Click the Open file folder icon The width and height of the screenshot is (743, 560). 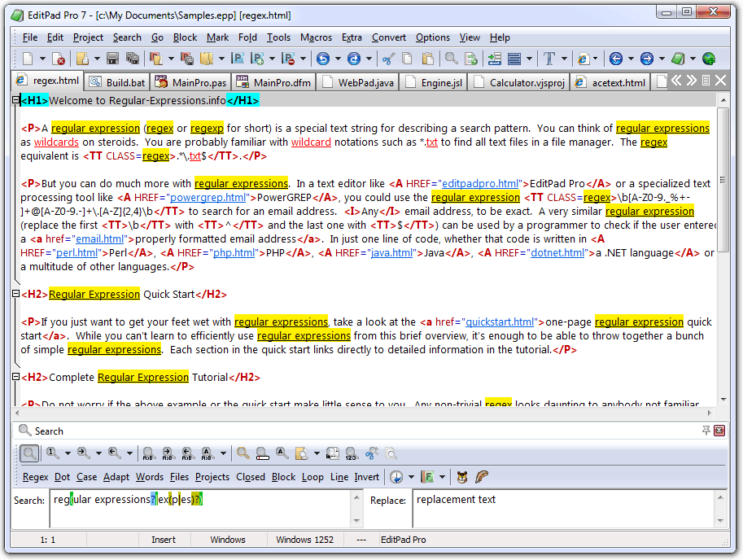(x=82, y=59)
